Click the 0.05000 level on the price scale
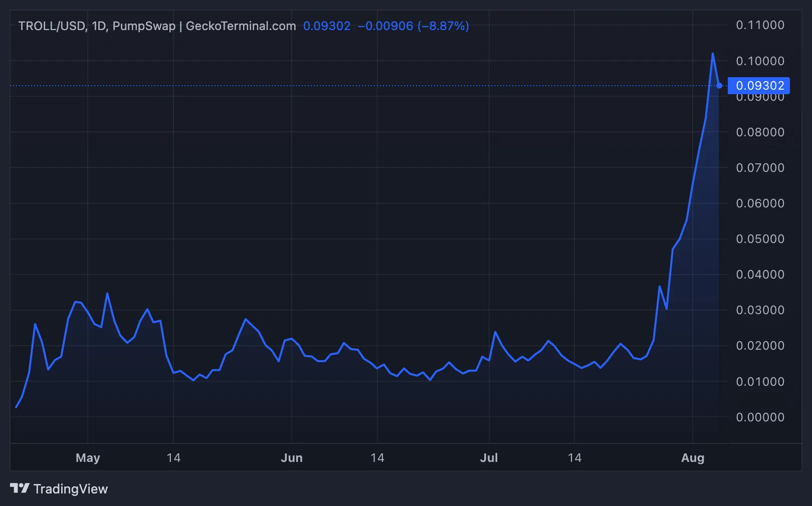The image size is (812, 506). (759, 239)
